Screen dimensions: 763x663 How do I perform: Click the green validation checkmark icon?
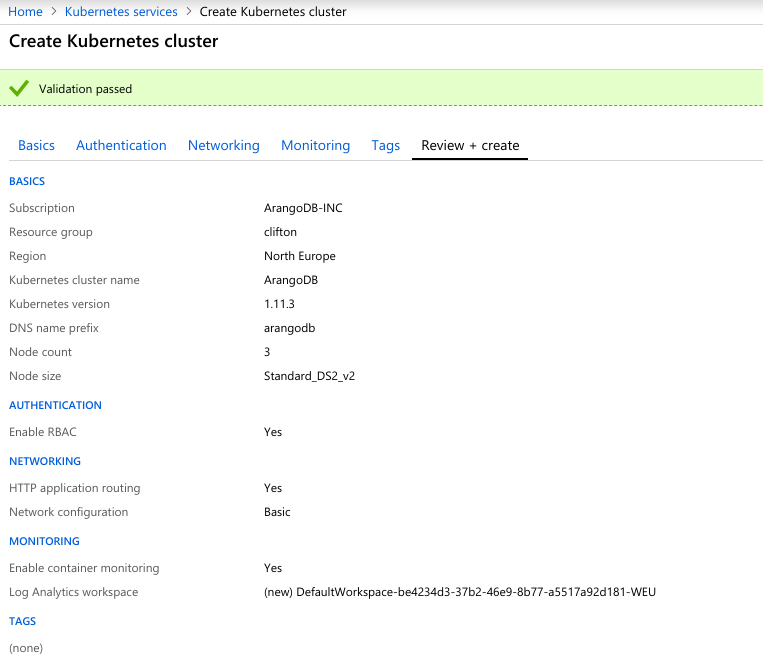[x=18, y=88]
